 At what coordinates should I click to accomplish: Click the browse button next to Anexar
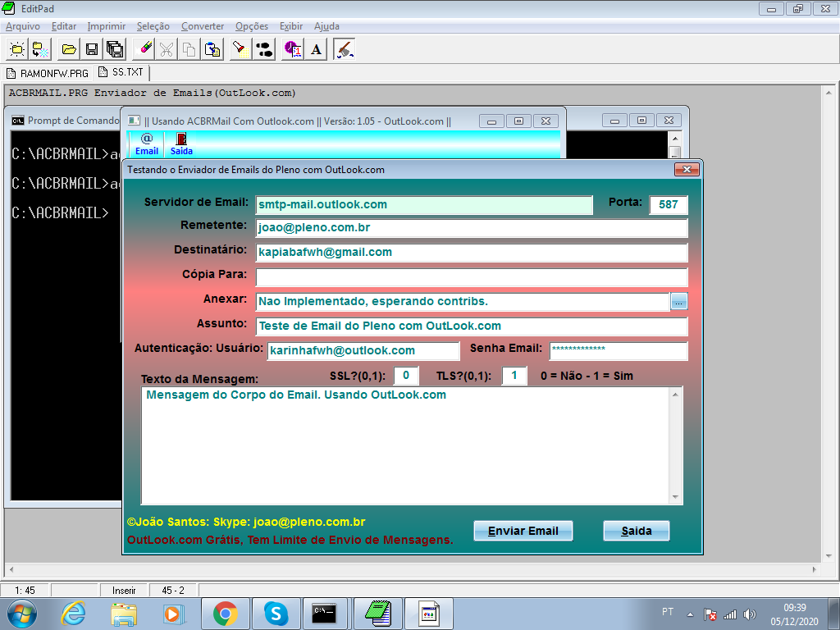coord(678,302)
